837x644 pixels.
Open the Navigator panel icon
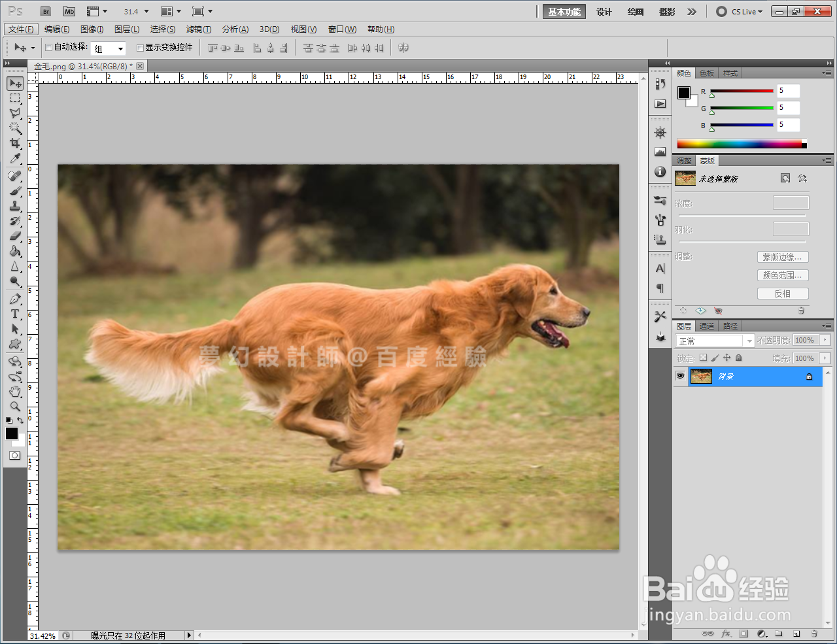[660, 133]
